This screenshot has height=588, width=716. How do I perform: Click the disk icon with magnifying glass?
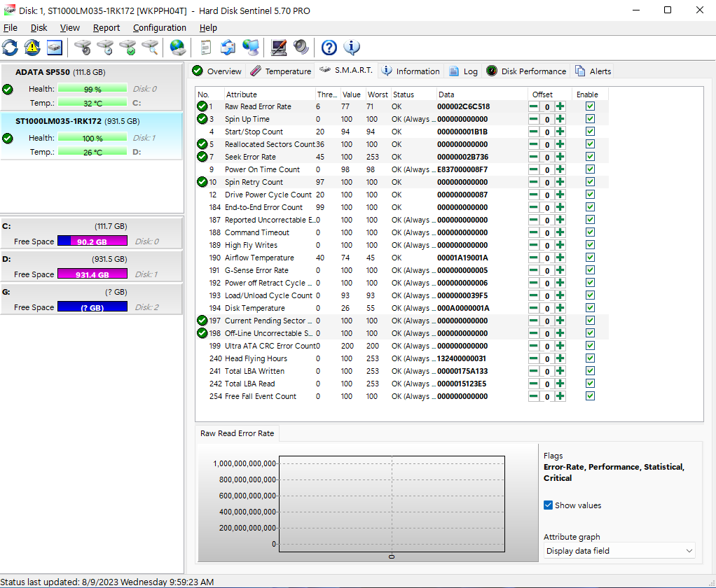(x=150, y=48)
